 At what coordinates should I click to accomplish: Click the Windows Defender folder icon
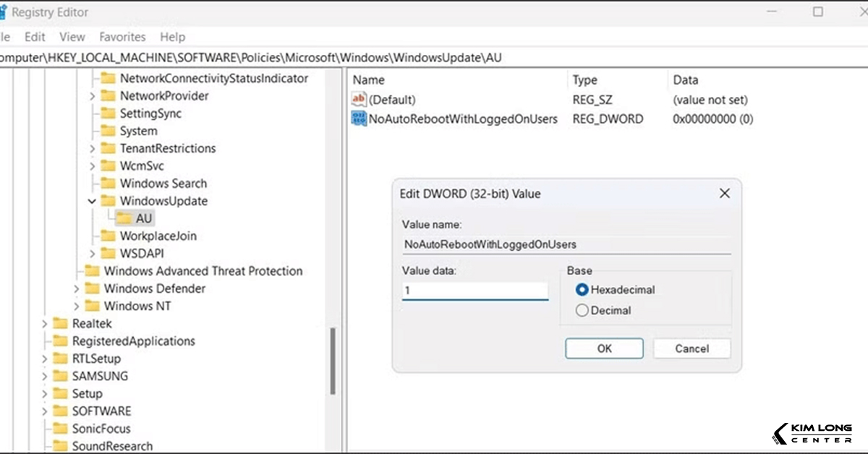tap(93, 288)
